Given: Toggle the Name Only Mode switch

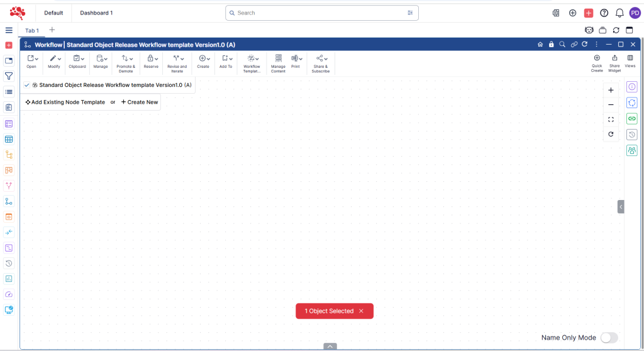Looking at the screenshot, I should click(608, 338).
